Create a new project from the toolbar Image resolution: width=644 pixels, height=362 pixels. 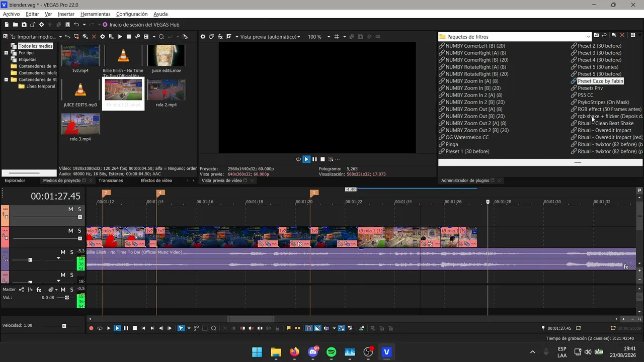click(7, 25)
